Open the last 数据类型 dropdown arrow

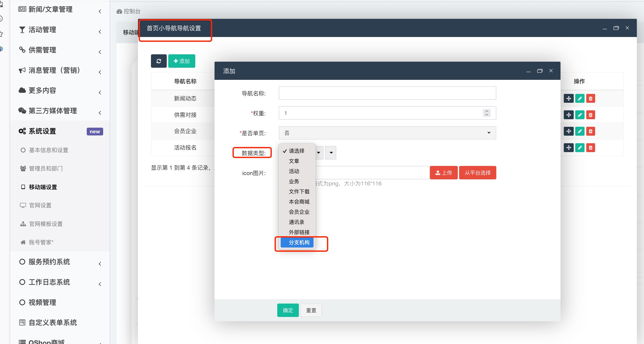[x=331, y=153]
